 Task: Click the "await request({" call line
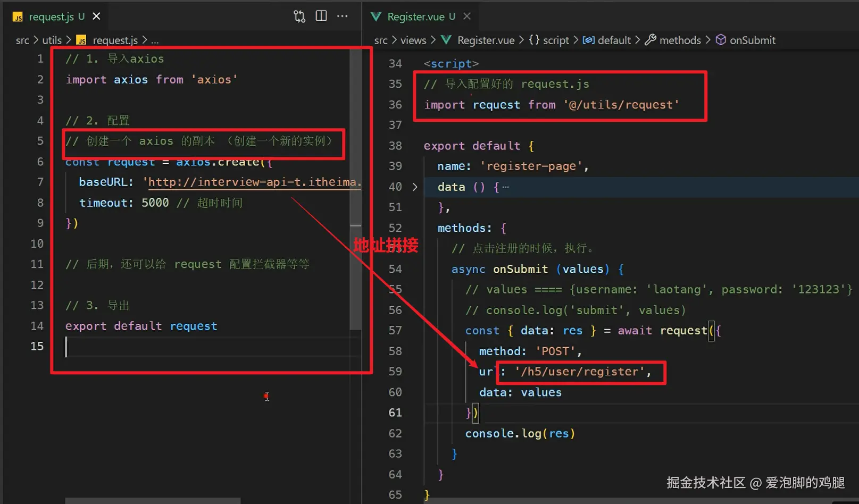pyautogui.click(x=593, y=331)
